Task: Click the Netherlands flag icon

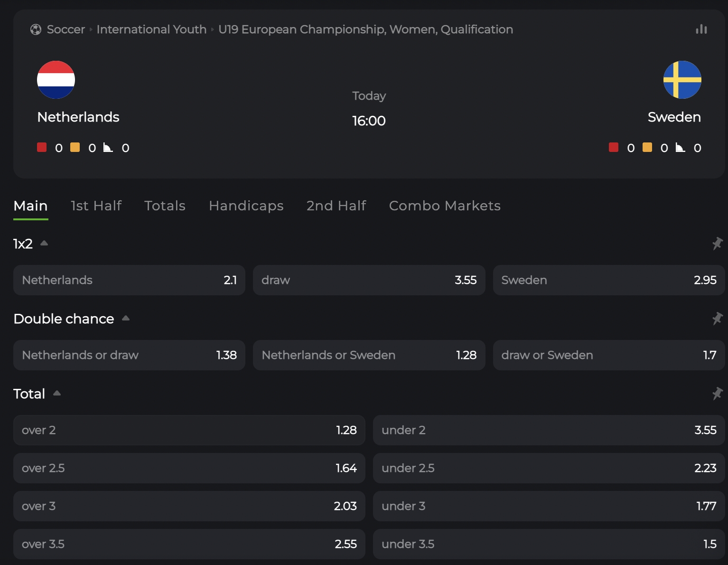Action: [56, 80]
